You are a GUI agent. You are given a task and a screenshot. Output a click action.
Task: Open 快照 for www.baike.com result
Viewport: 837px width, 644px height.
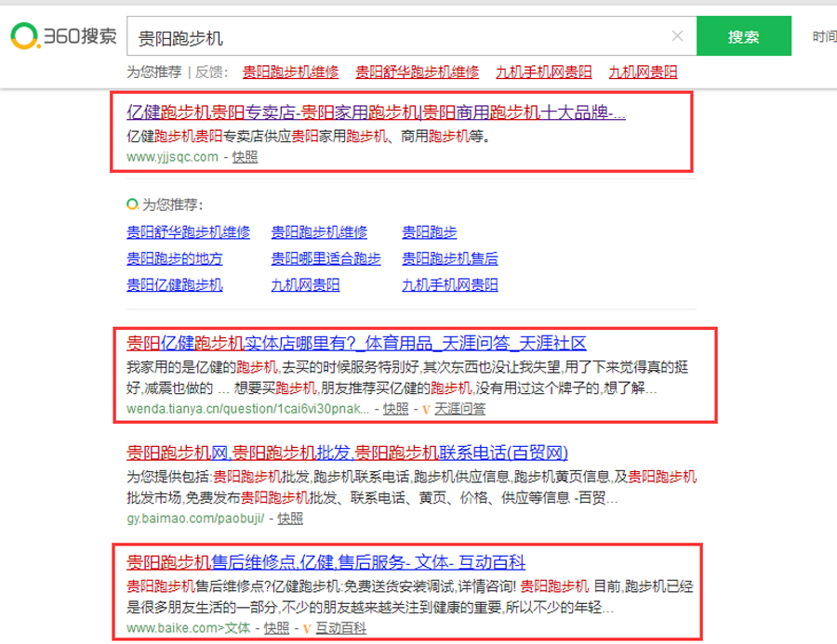[276, 628]
